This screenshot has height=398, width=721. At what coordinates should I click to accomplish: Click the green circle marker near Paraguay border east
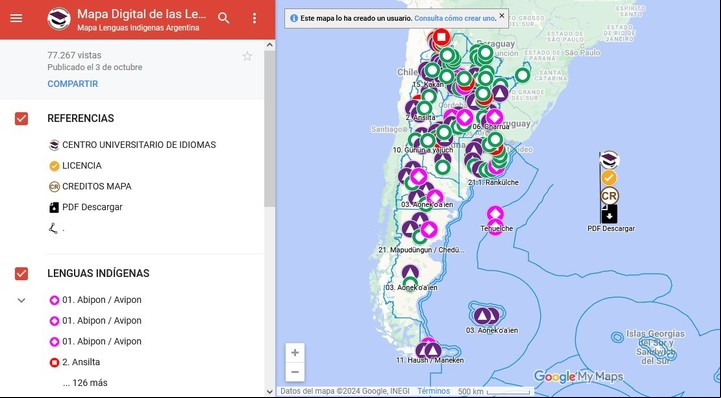coord(522,75)
